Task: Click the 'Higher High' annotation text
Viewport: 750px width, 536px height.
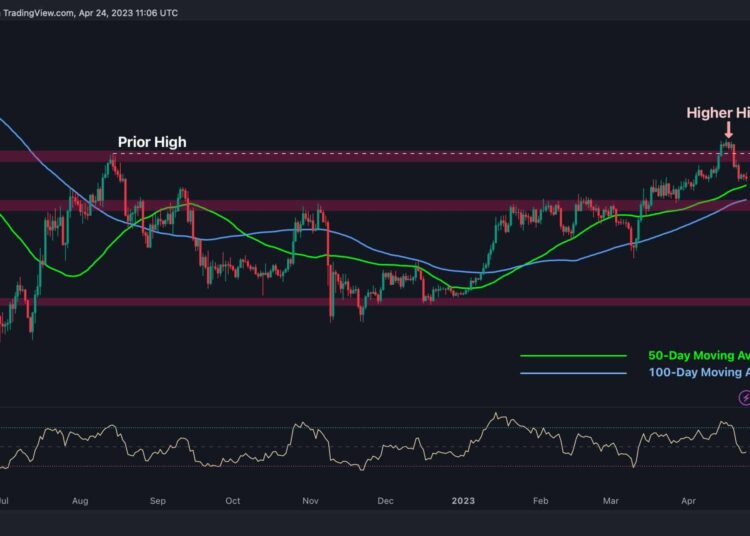Action: point(718,113)
